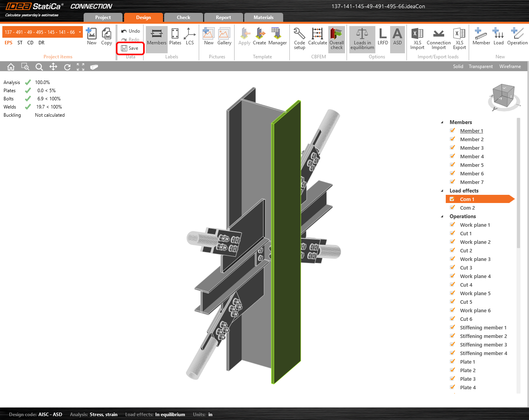Viewport: 529px width, 420px height.
Task: Click the XLS Import icon
Action: coord(417,38)
